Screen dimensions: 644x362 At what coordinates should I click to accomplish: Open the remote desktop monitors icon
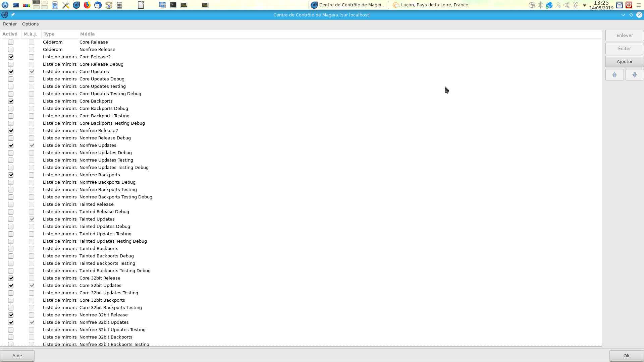[162, 5]
